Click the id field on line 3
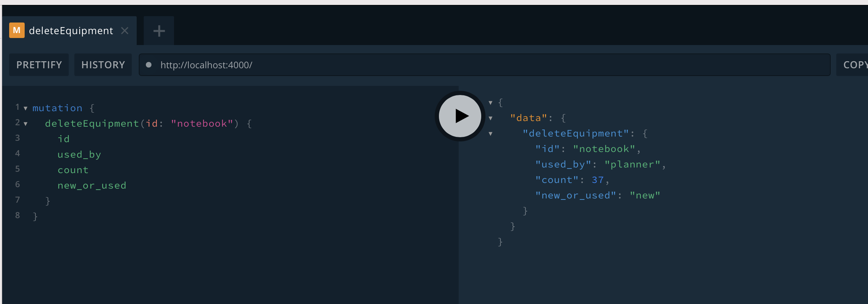 tap(64, 139)
